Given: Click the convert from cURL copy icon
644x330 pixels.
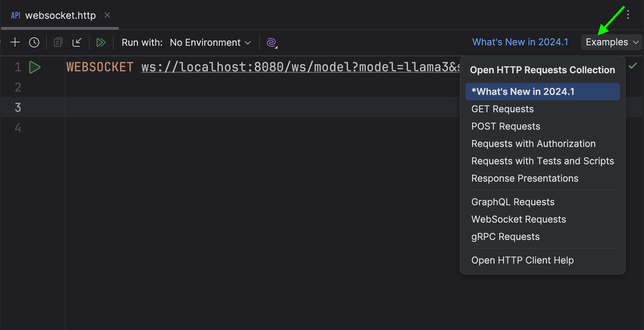Looking at the screenshot, I should (58, 42).
